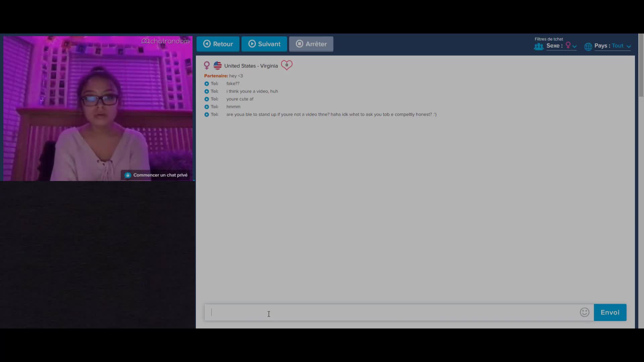The width and height of the screenshot is (644, 362).
Task: Open the emoji picker smiley icon
Action: pyautogui.click(x=585, y=312)
